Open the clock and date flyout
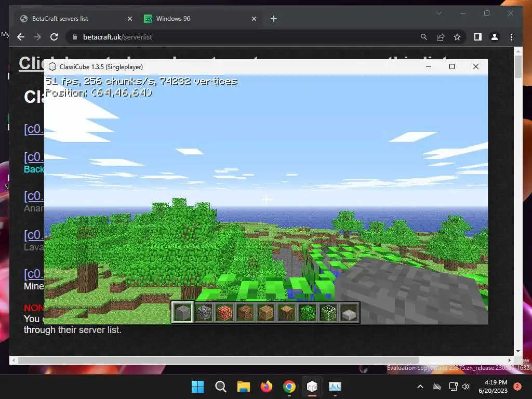Screen dimensions: 532x399 point(493,387)
